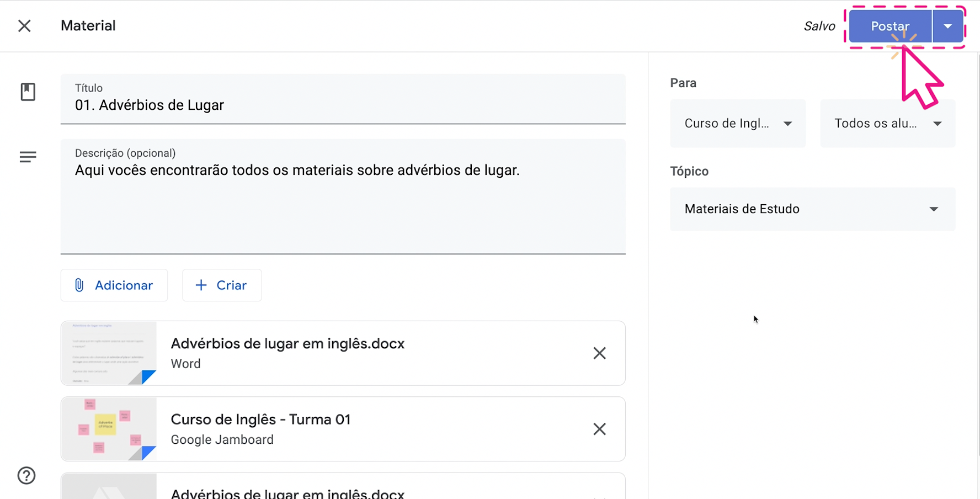Click the Criar button
This screenshot has width=980, height=499.
[222, 285]
